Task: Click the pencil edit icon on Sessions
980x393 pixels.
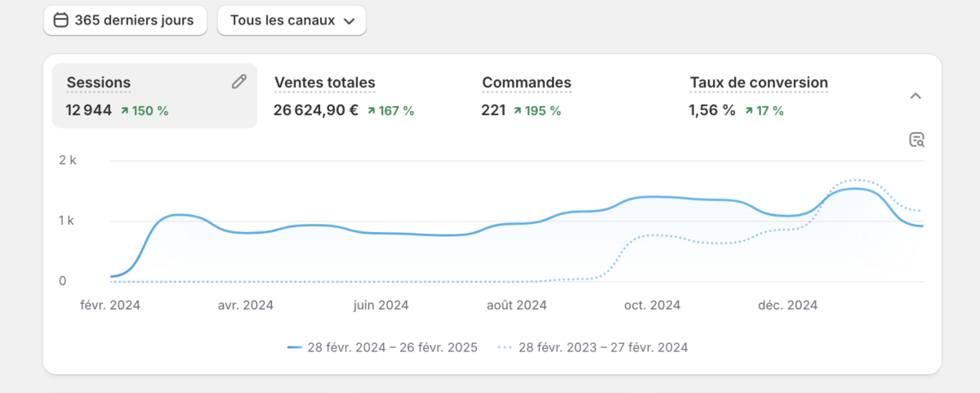Action: pyautogui.click(x=238, y=81)
